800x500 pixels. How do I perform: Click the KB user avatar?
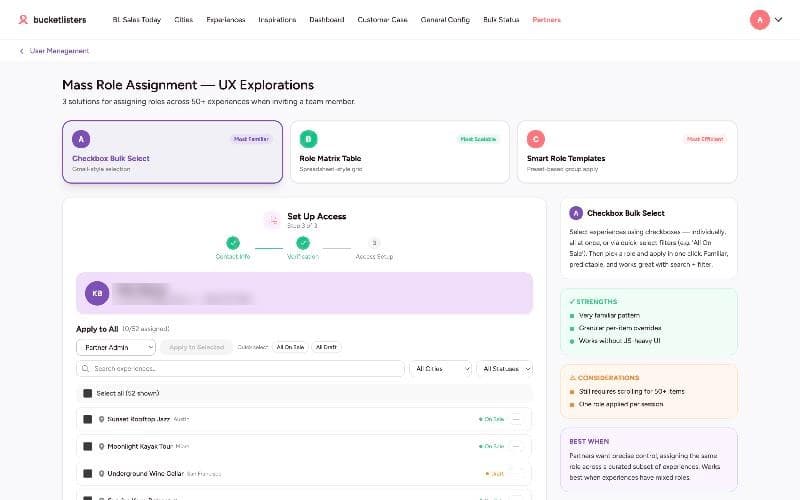(97, 293)
